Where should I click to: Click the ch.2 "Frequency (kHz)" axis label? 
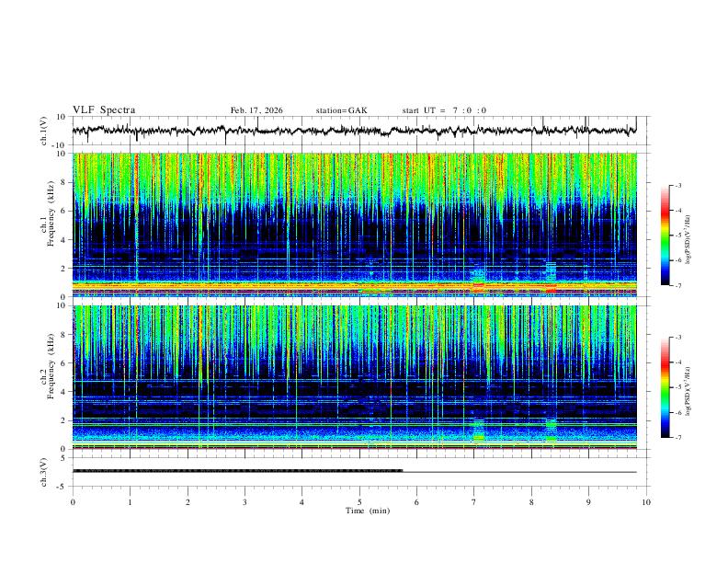click(x=51, y=365)
